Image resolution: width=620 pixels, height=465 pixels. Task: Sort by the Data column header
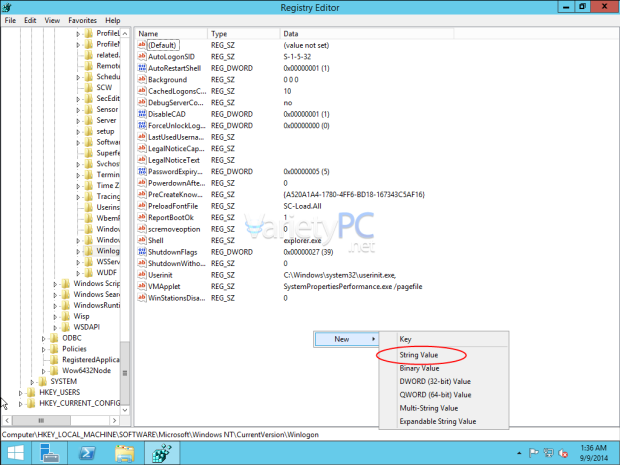click(x=367, y=34)
